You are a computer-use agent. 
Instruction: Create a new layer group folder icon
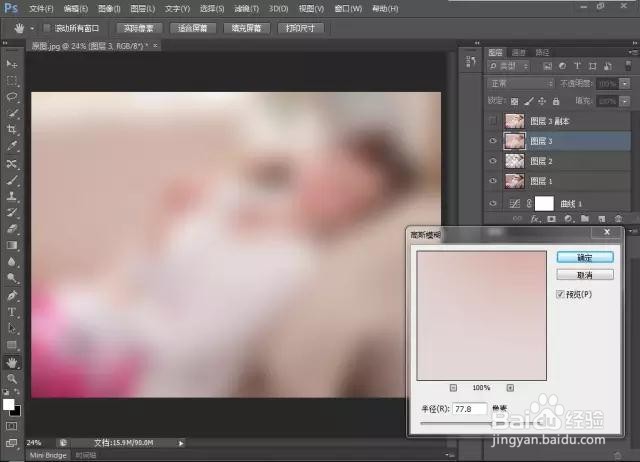point(585,219)
